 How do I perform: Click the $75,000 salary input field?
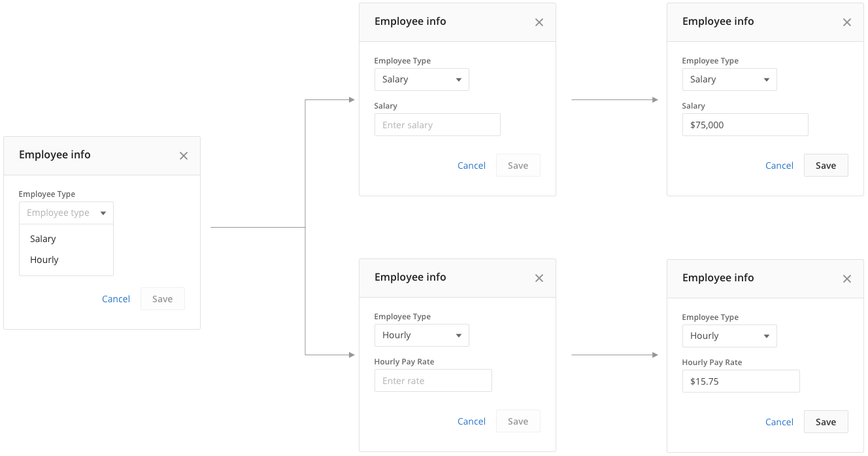pos(745,125)
